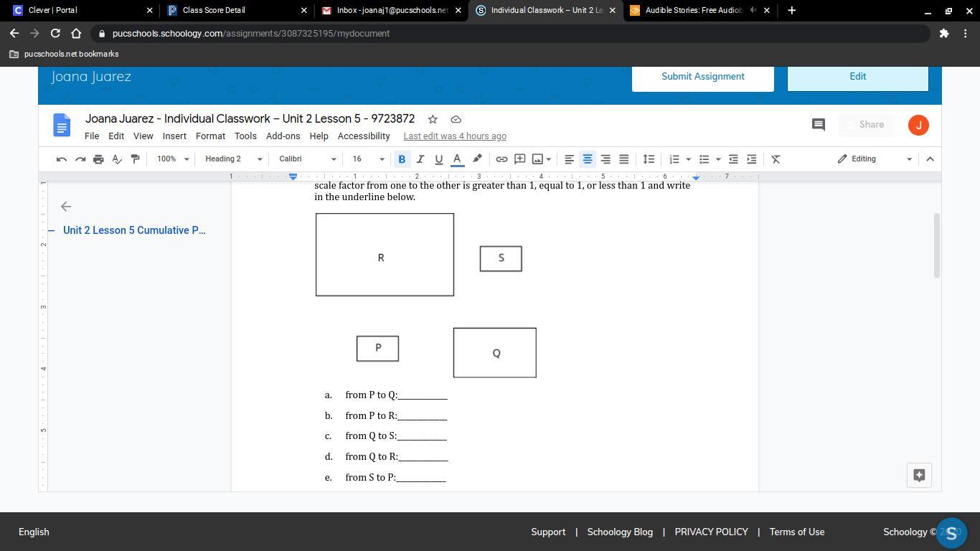Click the Undo icon in toolbar
Screen dimensions: 980x551
point(62,159)
